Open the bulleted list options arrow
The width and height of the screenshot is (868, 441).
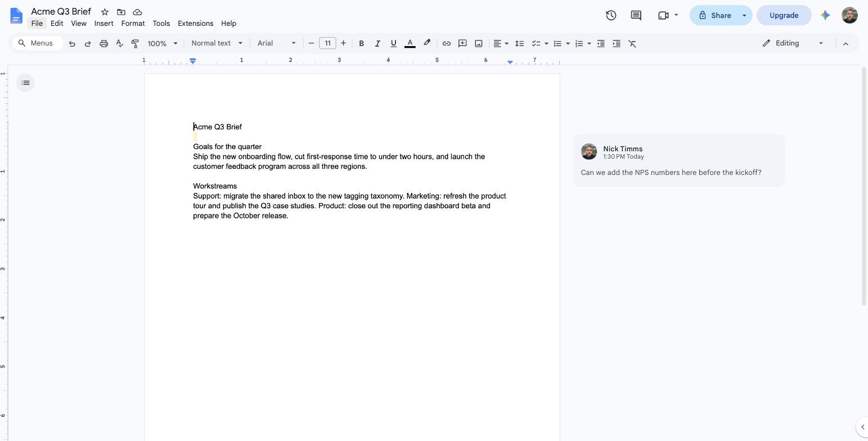point(568,43)
